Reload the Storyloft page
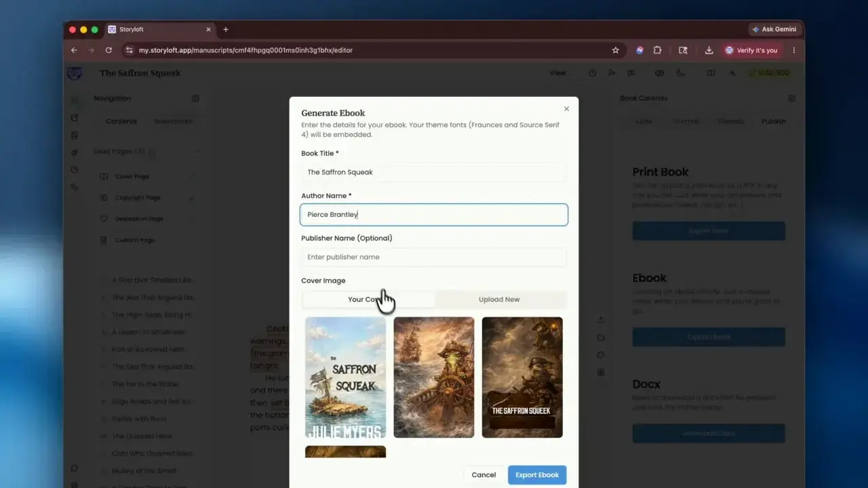 pos(108,50)
